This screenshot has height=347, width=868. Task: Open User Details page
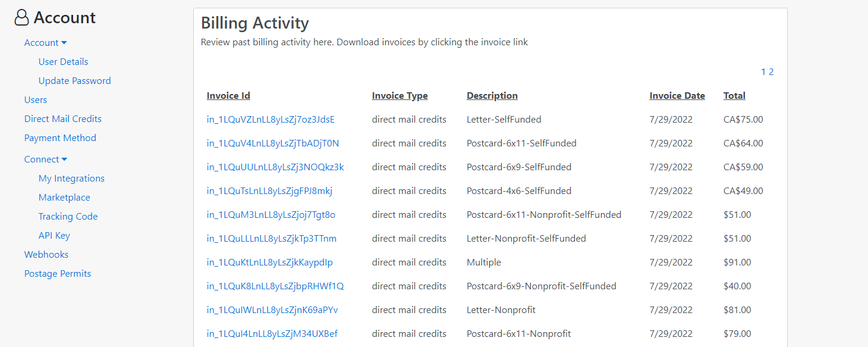pos(63,62)
